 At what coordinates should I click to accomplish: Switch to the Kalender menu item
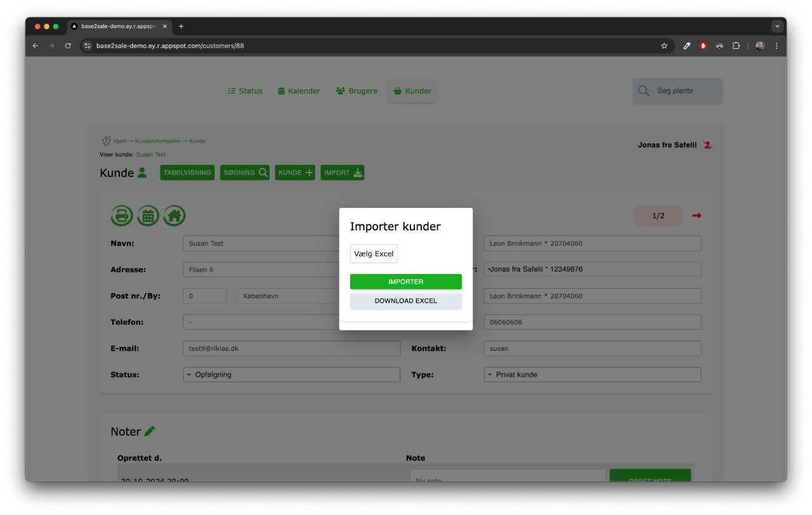coord(299,91)
